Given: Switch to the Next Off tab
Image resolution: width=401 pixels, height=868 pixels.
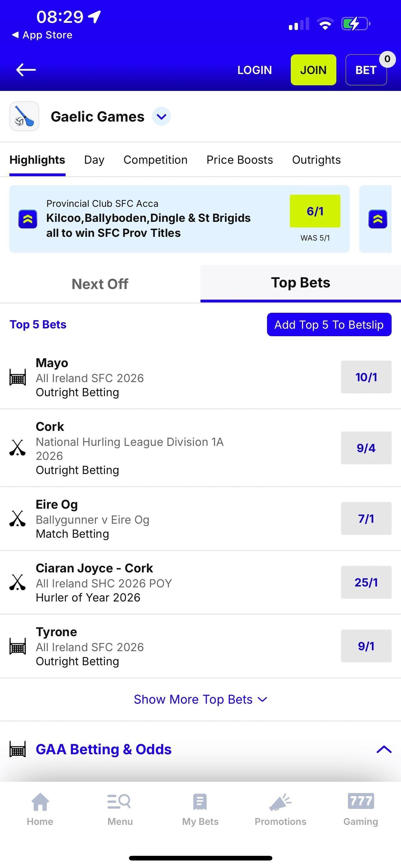Looking at the screenshot, I should click(x=100, y=284).
